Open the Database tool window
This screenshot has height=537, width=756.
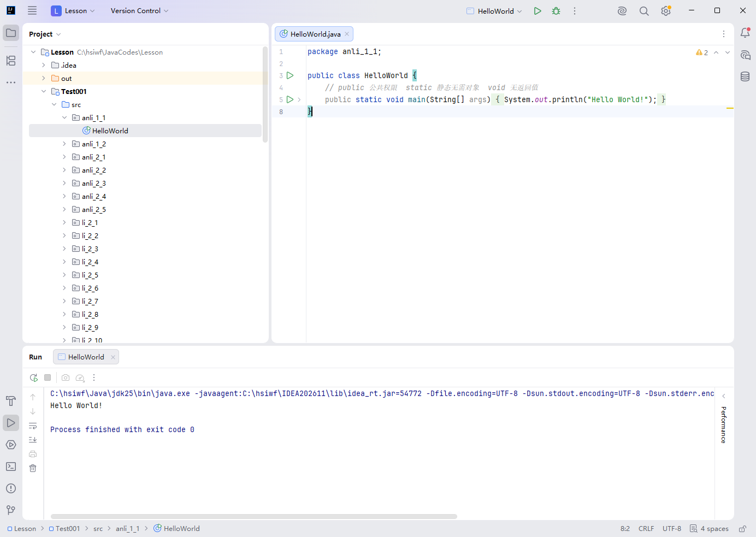745,76
